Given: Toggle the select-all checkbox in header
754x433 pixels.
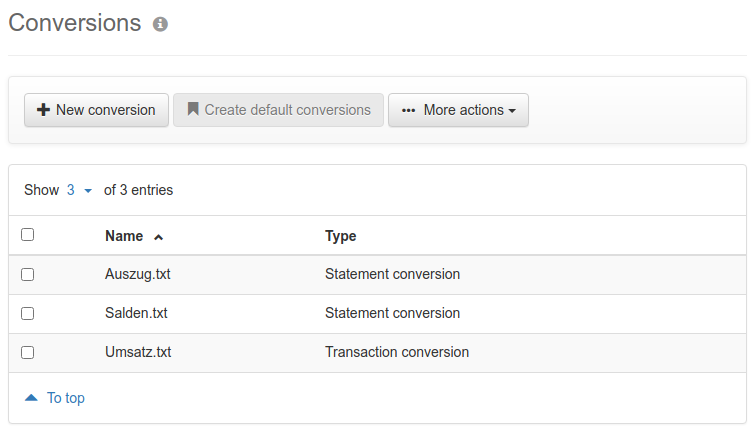Looking at the screenshot, I should pos(27,235).
